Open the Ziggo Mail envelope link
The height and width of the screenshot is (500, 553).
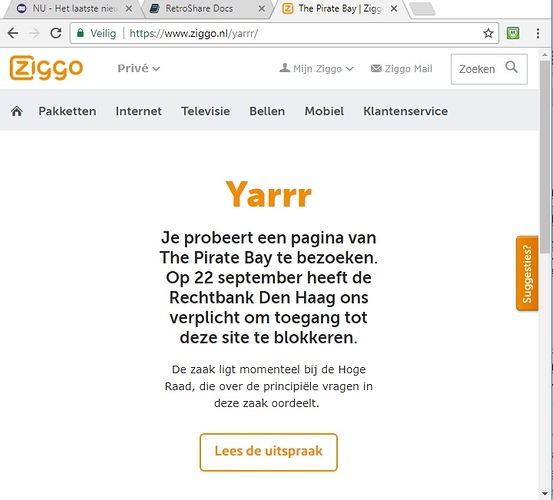[x=401, y=68]
